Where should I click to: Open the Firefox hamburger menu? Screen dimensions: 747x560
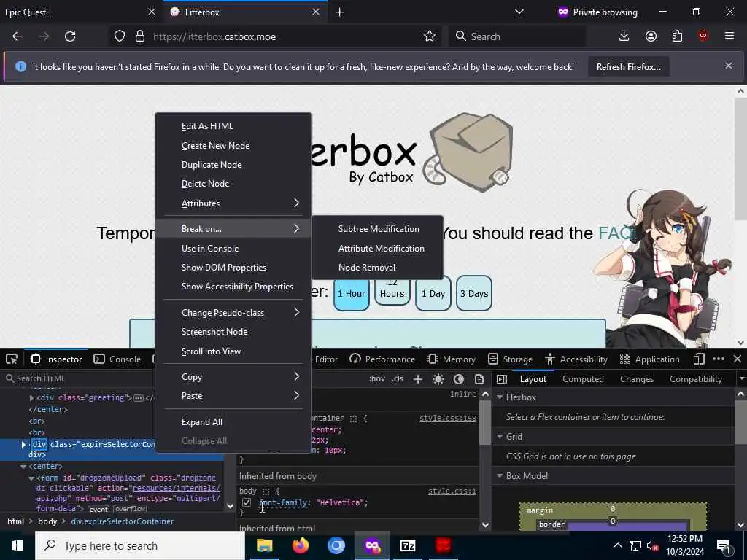pyautogui.click(x=729, y=36)
